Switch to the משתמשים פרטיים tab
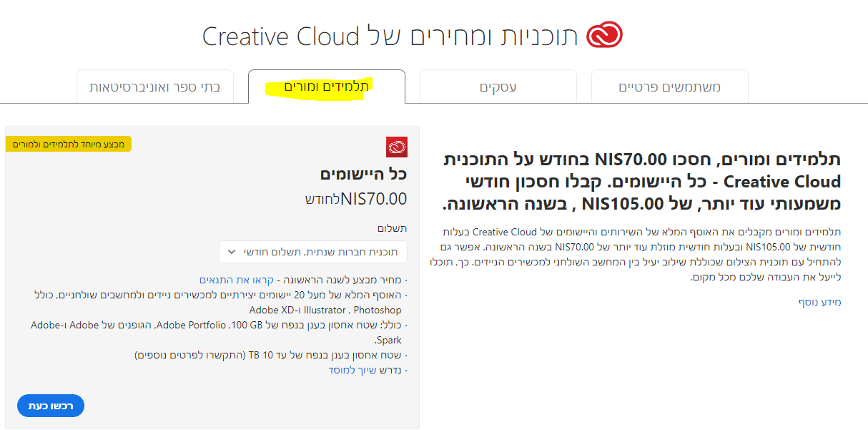The width and height of the screenshot is (868, 430). (x=669, y=86)
